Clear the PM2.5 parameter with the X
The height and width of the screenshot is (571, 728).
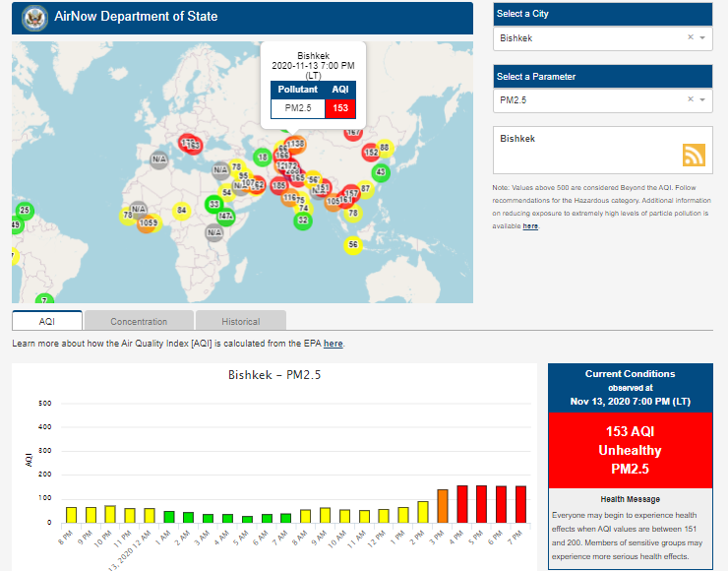pos(690,99)
